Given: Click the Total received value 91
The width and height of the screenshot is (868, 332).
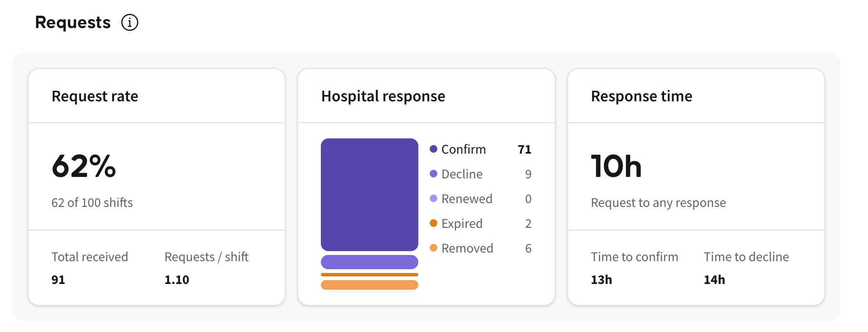Looking at the screenshot, I should (x=58, y=280).
